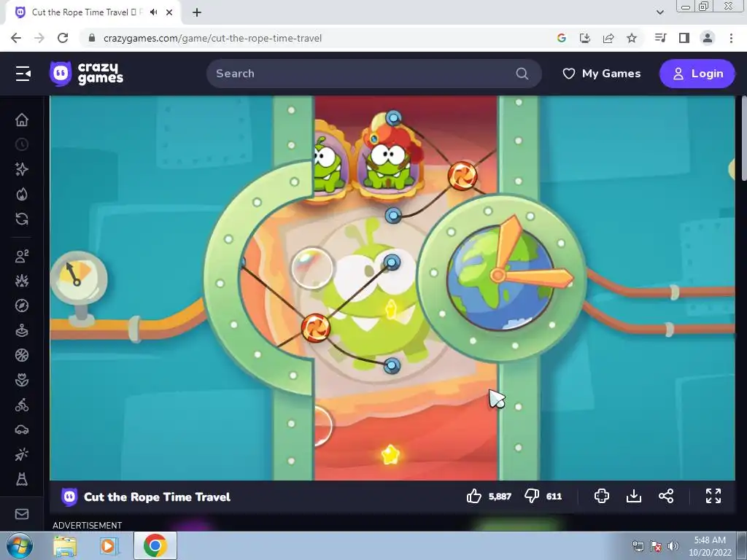Click the Login button
747x560 pixels.
697,74
